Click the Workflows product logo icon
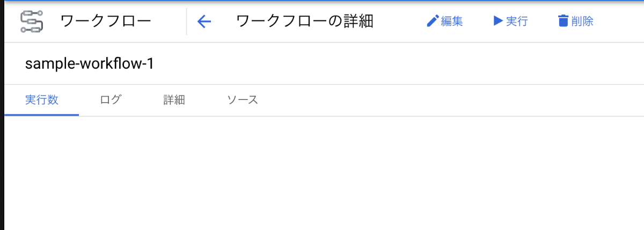This screenshot has width=644, height=230. 32,21
